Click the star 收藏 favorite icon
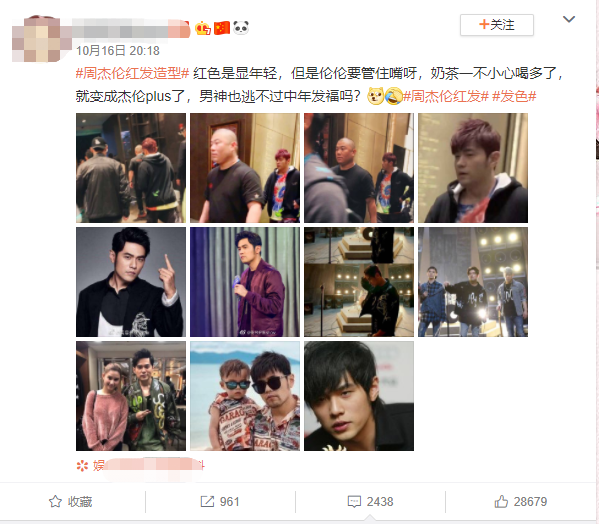The width and height of the screenshot is (599, 524). tap(55, 501)
